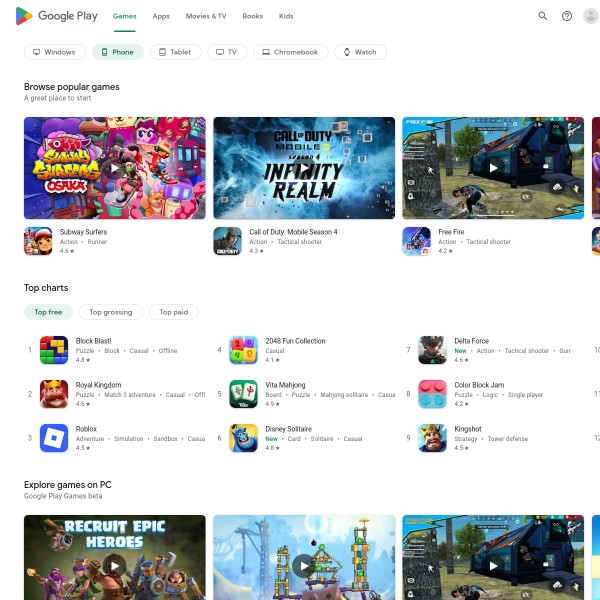
Task: Play the Angry Birds PC game video
Action: click(304, 566)
